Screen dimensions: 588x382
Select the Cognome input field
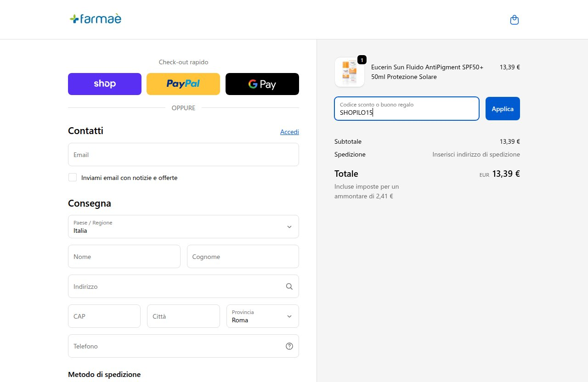point(243,257)
